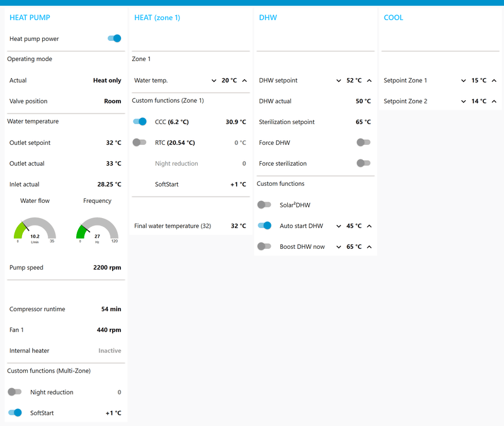Decrease Boost DHW now temperature

(x=338, y=247)
